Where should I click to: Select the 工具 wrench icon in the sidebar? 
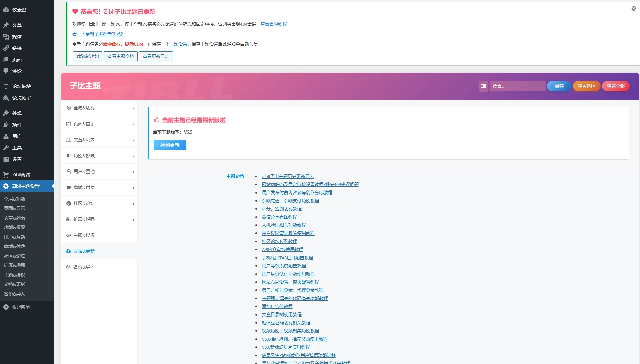(x=6, y=148)
